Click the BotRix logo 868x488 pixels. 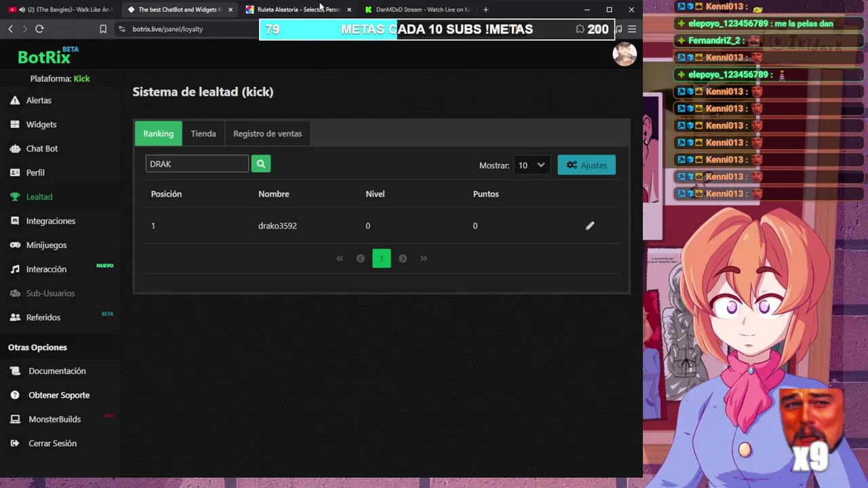47,56
